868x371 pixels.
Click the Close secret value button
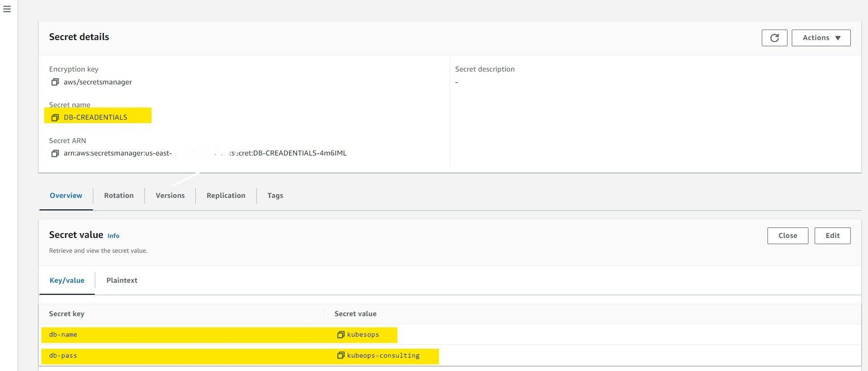(x=787, y=236)
